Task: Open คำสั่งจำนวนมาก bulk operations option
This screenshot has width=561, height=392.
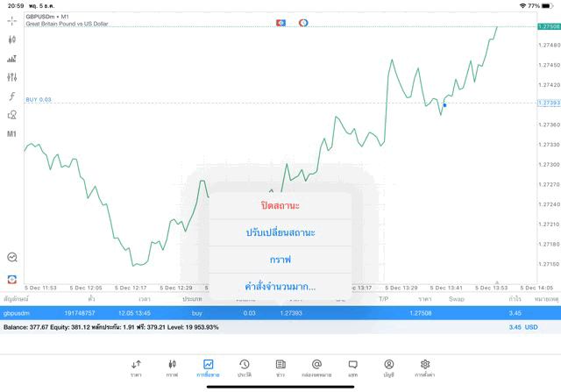Action: click(280, 287)
